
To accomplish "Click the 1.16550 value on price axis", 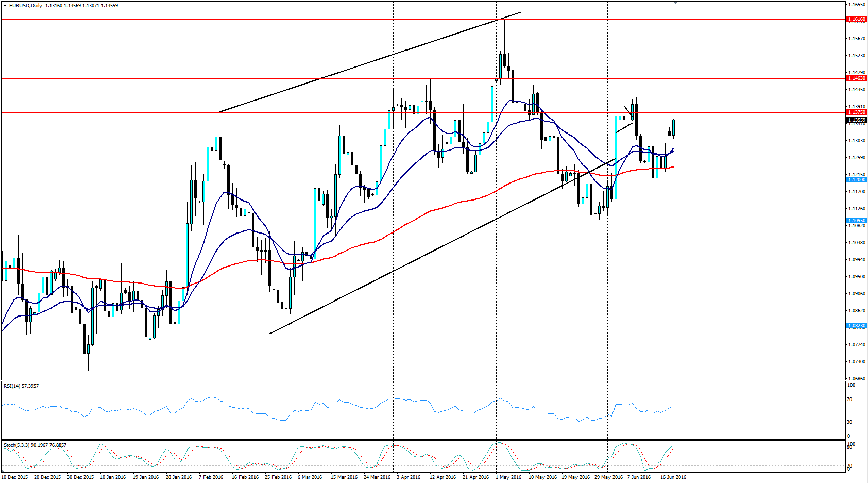I will click(857, 5).
